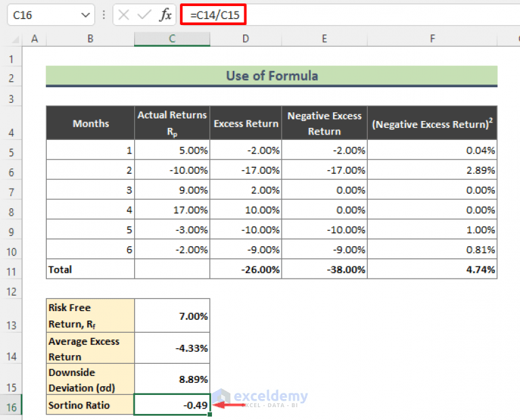Select cell with actual return 5.00%

[x=172, y=150]
